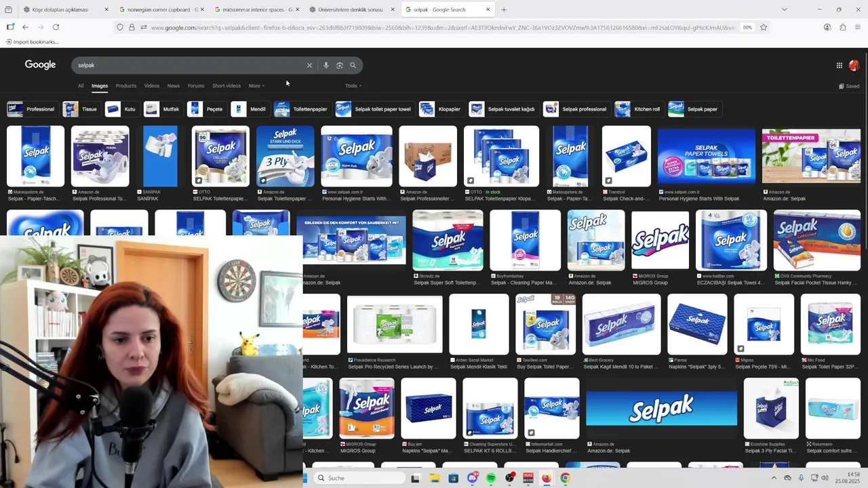The width and height of the screenshot is (868, 488).
Task: Open Firefox View in the tab bar
Action: (x=8, y=9)
